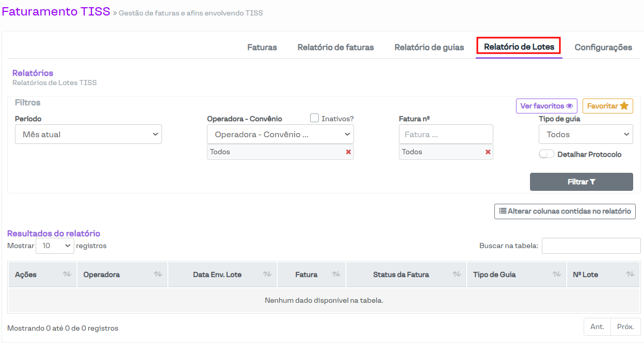Click Alterar colunas contidas no relatório
Viewport: 644px width, 343px height.
click(x=565, y=211)
